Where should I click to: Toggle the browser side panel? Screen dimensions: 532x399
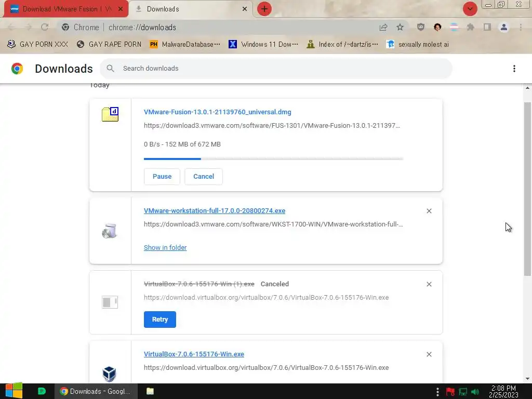487,27
